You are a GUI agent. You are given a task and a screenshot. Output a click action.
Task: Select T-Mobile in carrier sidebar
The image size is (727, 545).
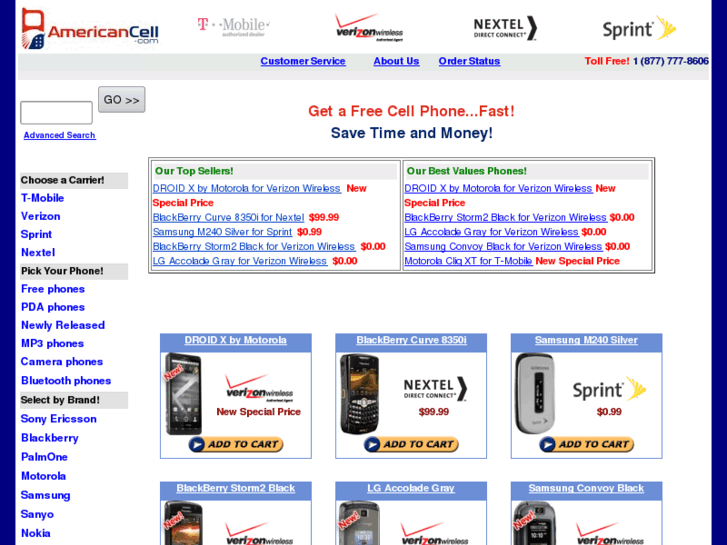pos(42,198)
